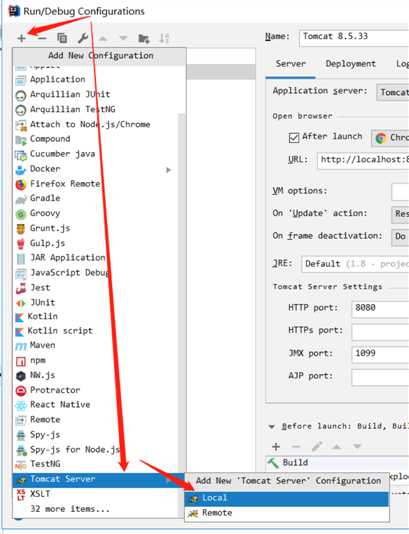The height and width of the screenshot is (534, 409).
Task: Click the URL input field
Action: pyautogui.click(x=363, y=160)
